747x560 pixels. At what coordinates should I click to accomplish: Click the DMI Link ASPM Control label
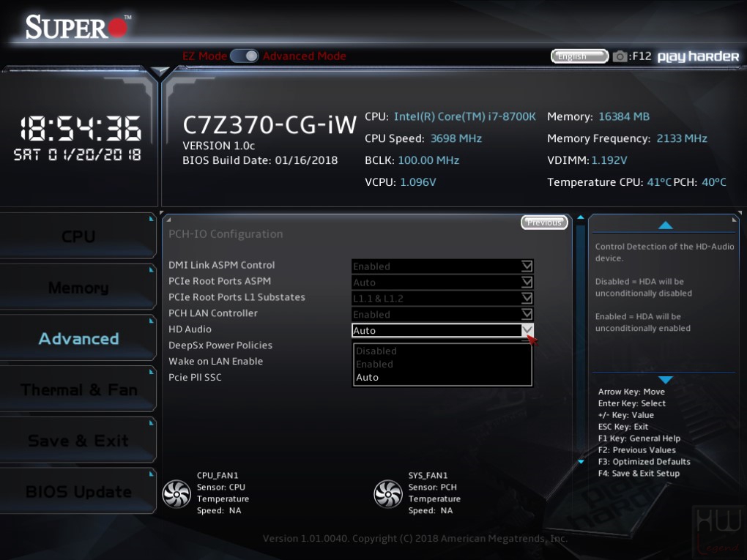point(221,265)
